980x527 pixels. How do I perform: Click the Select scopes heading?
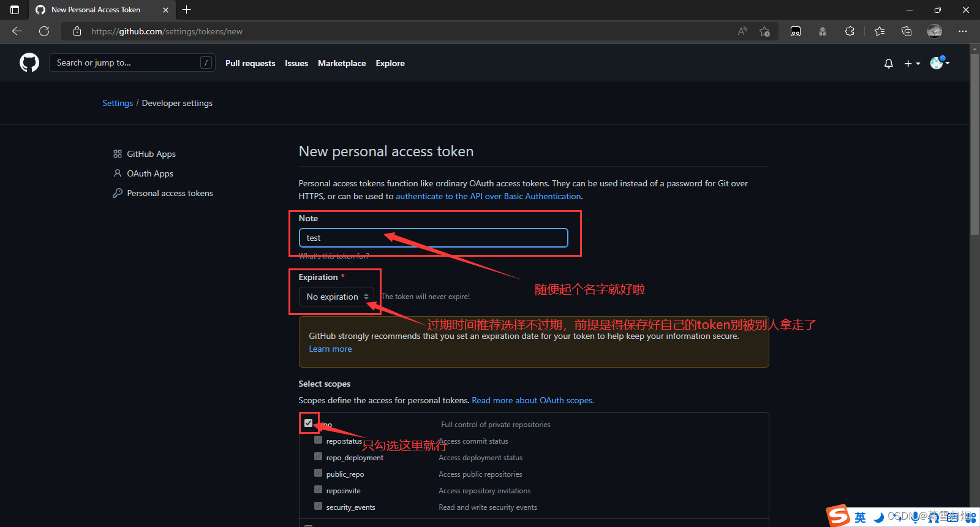tap(324, 384)
